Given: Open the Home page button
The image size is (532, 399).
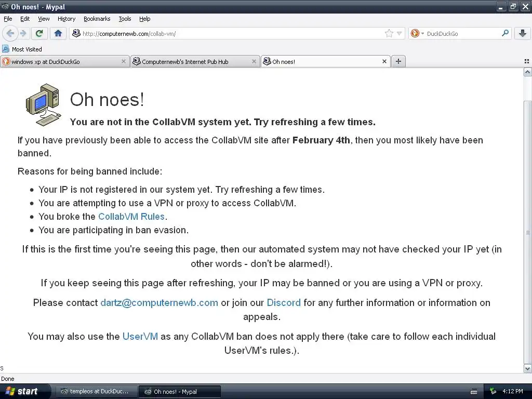Looking at the screenshot, I should tap(58, 33).
